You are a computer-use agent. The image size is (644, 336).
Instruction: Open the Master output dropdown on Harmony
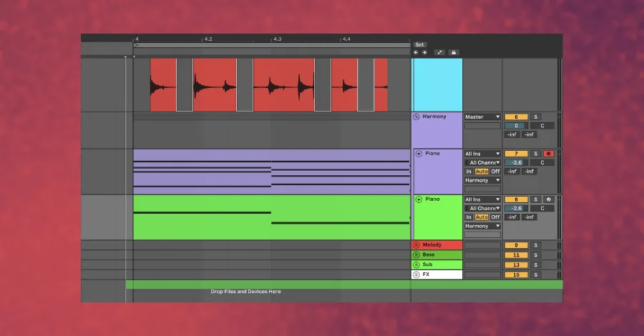click(x=482, y=117)
